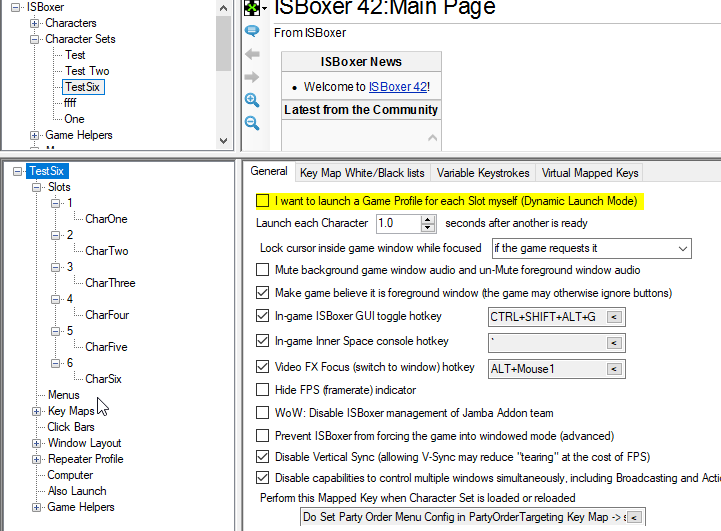Open the Click Bars tree item
The width and height of the screenshot is (721, 531).
(x=71, y=427)
